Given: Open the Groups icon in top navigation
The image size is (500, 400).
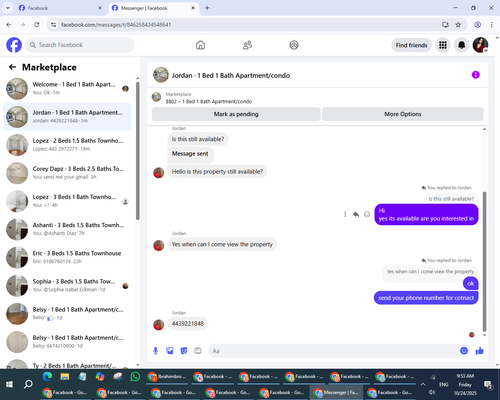Looking at the screenshot, I should click(x=294, y=45).
